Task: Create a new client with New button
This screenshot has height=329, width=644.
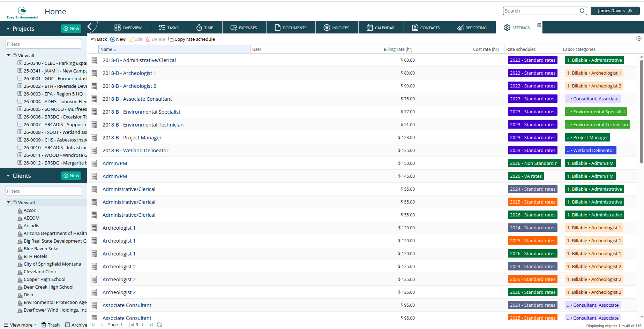Action: (x=71, y=176)
